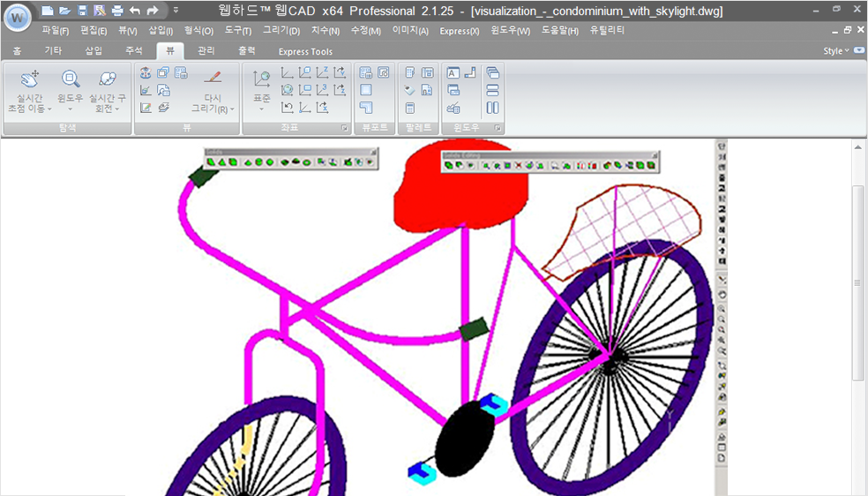Click the Undo arrow icon
The height and width of the screenshot is (496, 868).
coord(134,10)
